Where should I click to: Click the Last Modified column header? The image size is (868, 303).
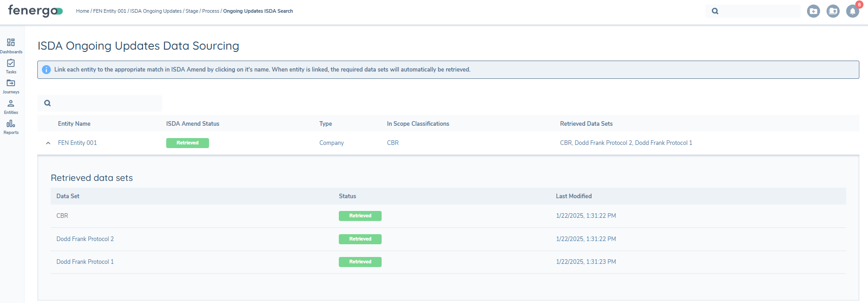tap(574, 196)
